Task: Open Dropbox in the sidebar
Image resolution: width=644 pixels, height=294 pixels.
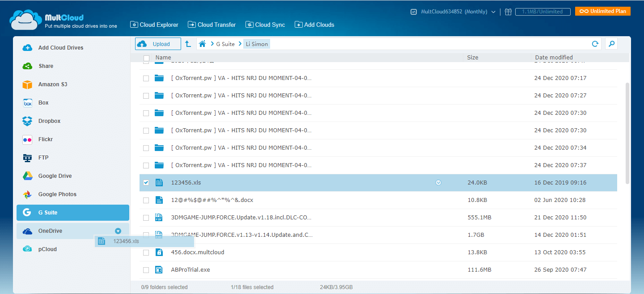Action: coord(49,121)
